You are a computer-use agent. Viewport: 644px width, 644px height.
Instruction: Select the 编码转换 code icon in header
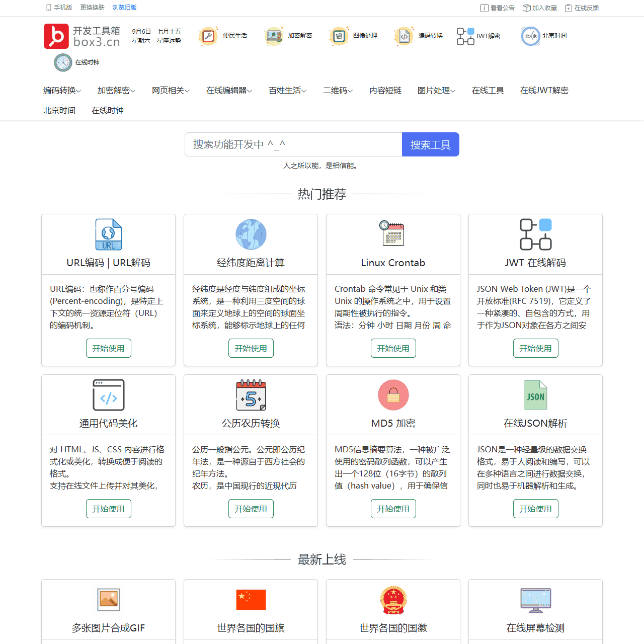(x=404, y=36)
